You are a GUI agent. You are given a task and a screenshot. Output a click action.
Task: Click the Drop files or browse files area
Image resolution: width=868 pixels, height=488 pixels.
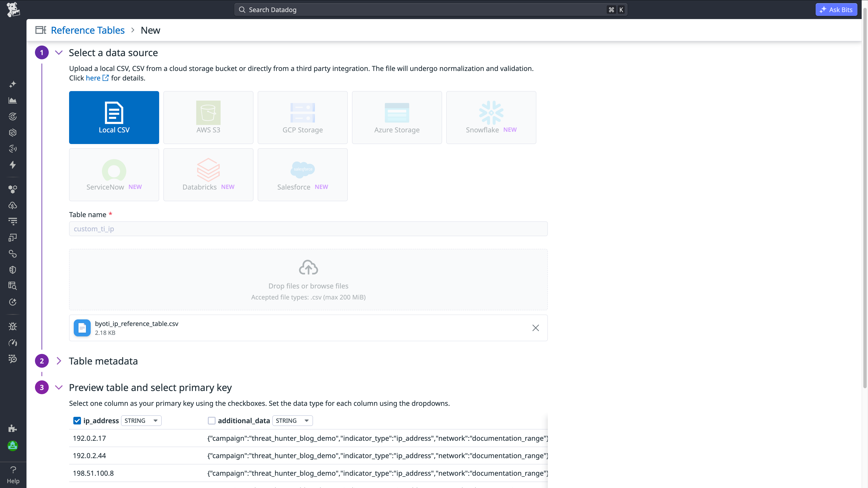(308, 280)
